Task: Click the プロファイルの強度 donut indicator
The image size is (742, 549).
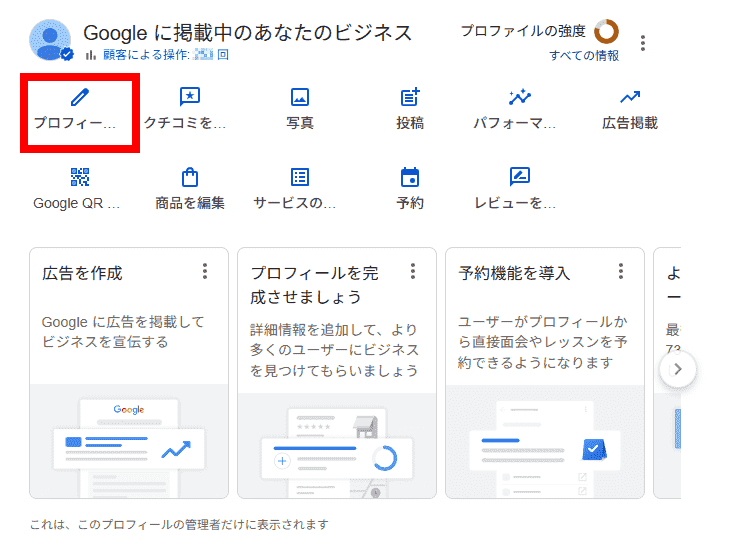Action: (x=606, y=32)
